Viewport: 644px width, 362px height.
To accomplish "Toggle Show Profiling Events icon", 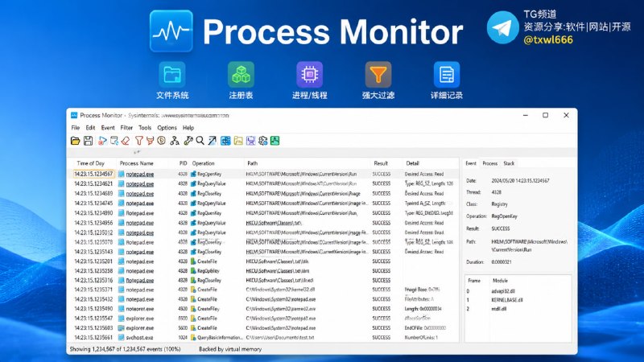I will (x=275, y=141).
